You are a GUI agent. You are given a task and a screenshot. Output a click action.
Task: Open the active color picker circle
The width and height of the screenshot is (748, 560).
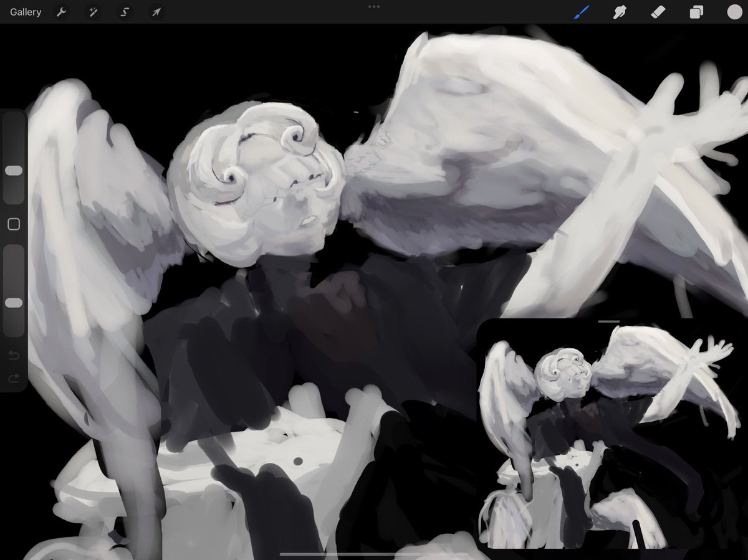tap(734, 12)
